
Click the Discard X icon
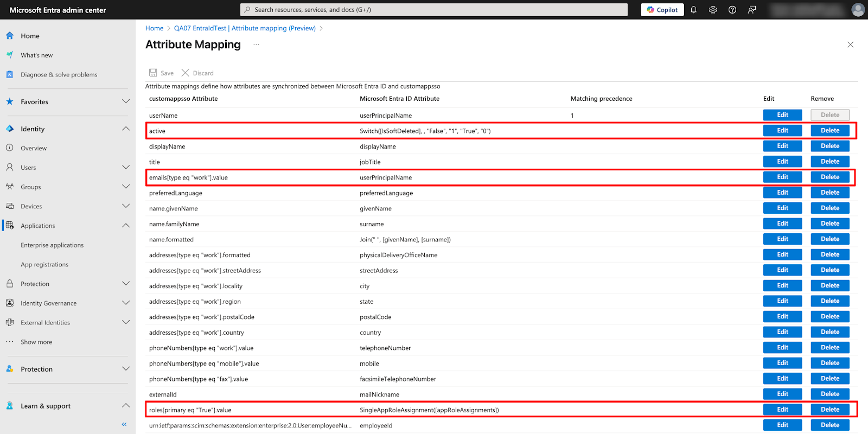pos(186,73)
